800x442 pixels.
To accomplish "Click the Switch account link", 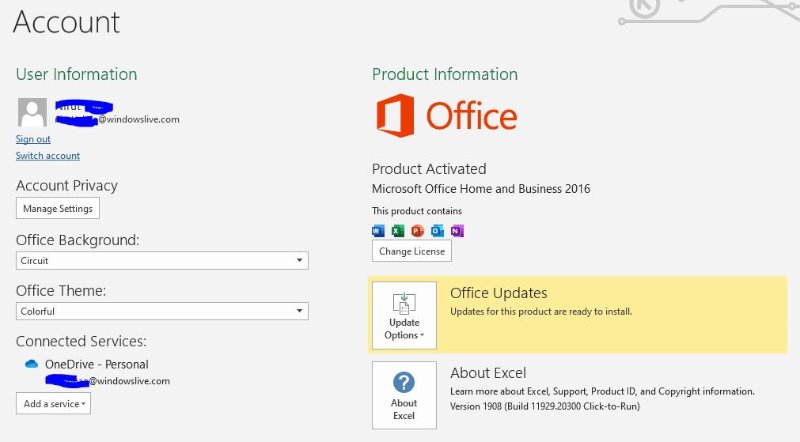I will (48, 156).
